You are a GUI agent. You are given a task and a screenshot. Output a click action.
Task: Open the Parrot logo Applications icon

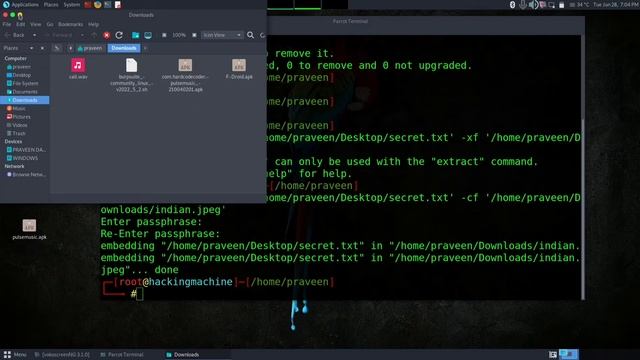pyautogui.click(x=6, y=4)
